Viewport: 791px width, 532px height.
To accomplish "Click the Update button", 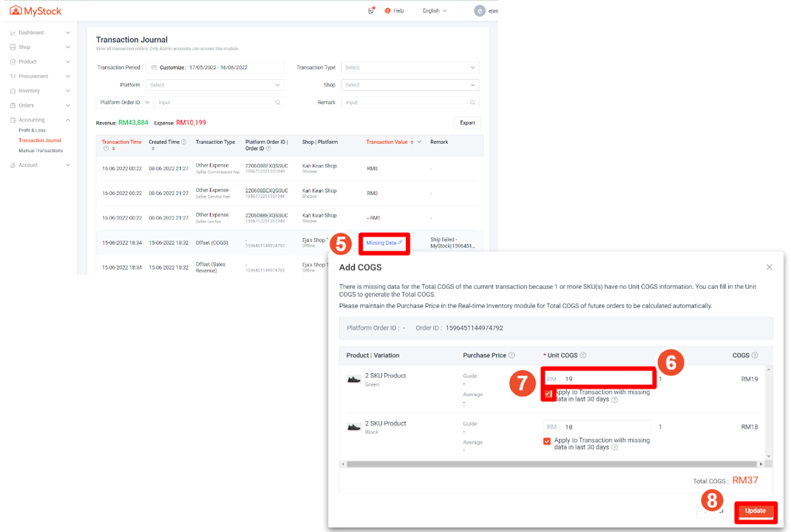I will click(x=755, y=511).
